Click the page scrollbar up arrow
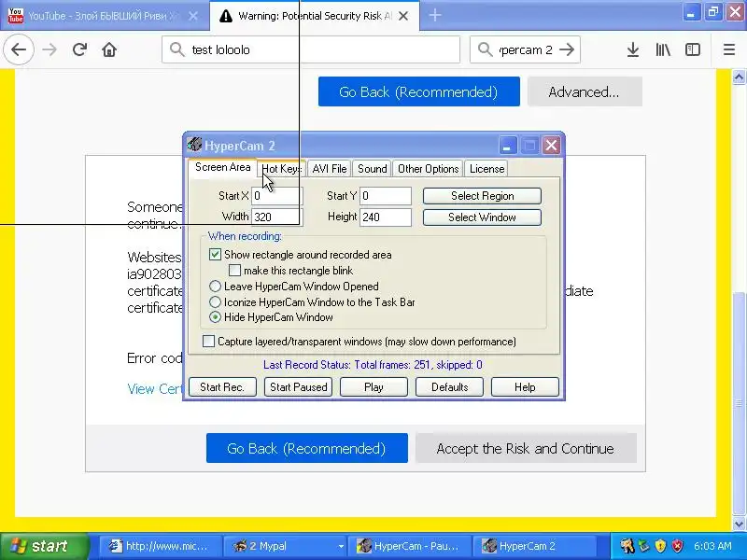This screenshot has width=747, height=560. (739, 77)
